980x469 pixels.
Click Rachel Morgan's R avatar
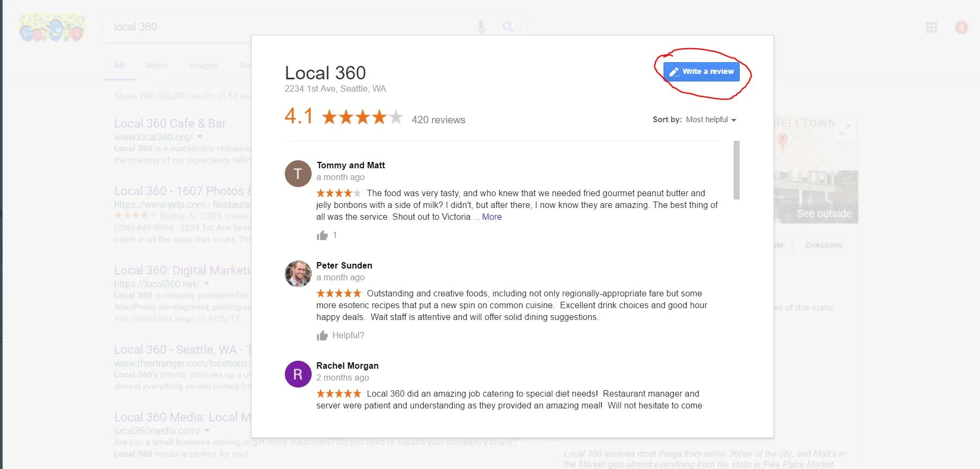[x=298, y=374]
